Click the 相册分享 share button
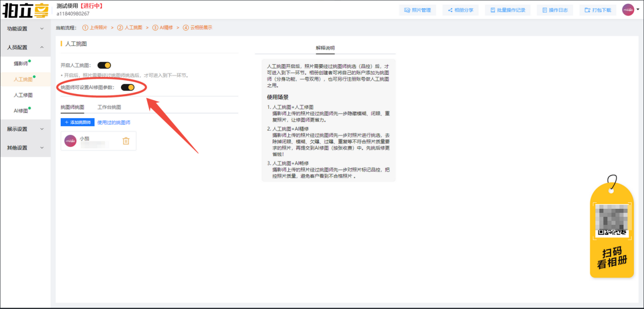The height and width of the screenshot is (309, 644). (x=460, y=10)
